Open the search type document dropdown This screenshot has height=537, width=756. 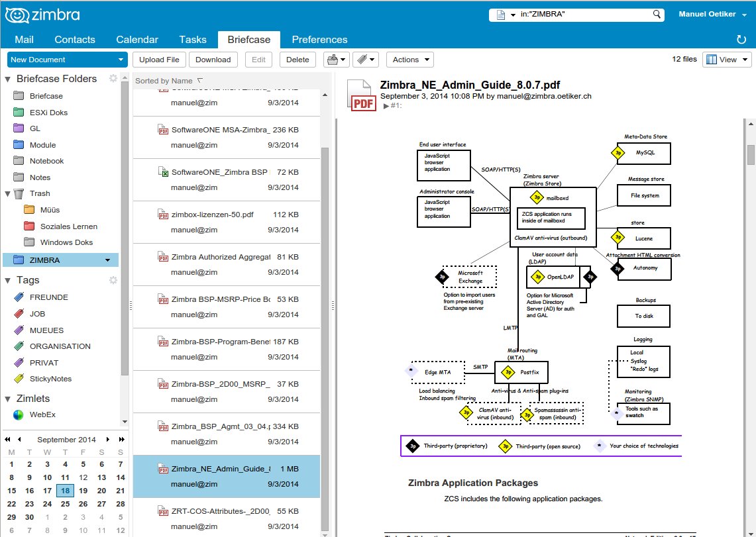click(x=506, y=15)
